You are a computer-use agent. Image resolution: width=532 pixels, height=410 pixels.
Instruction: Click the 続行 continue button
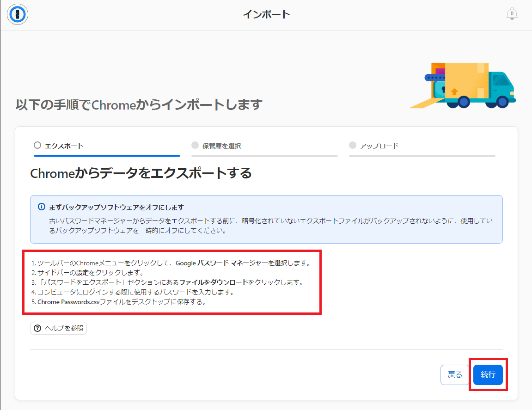(488, 375)
